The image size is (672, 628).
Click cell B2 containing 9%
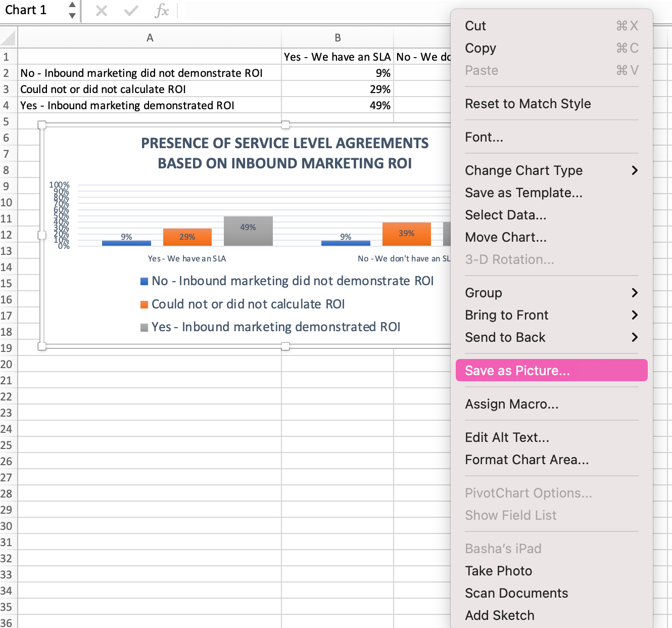338,73
